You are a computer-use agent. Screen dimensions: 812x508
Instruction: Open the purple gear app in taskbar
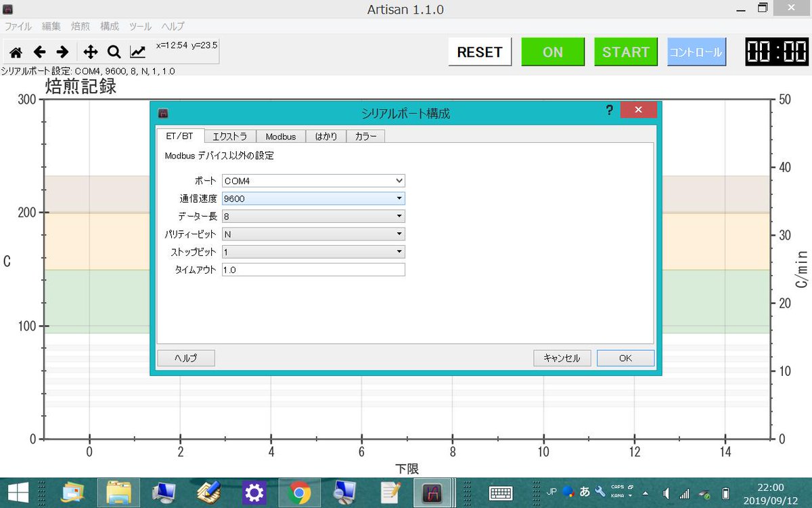point(254,492)
